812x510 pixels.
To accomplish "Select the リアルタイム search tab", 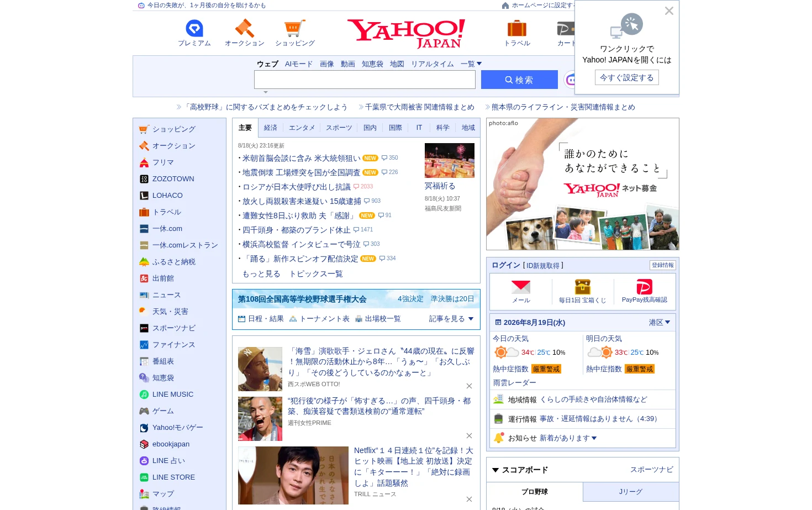I will pyautogui.click(x=433, y=64).
